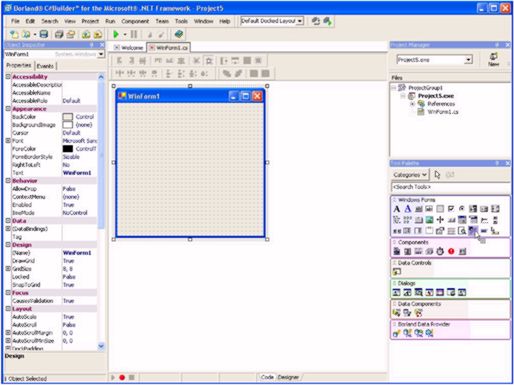
Task: Click the red error provider icon in Components
Action: click(451, 251)
